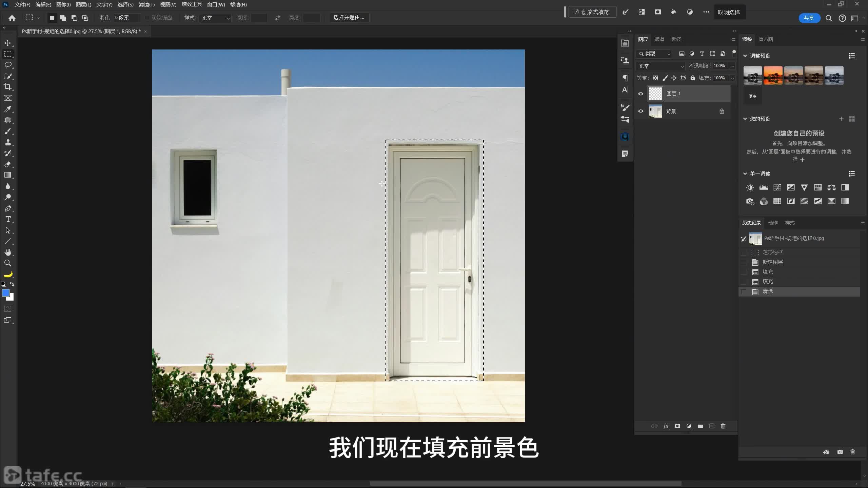Screen dimensions: 868x488
Task: Open the 滤镜(T) menu
Action: coord(146,5)
